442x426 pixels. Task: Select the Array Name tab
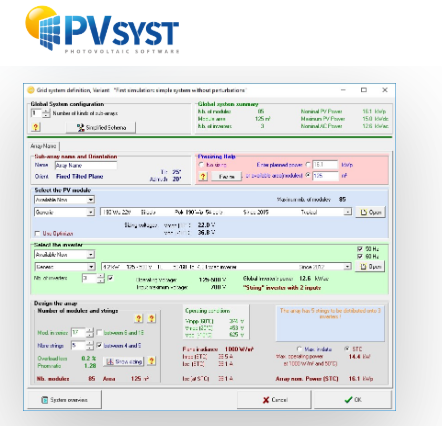coord(43,146)
